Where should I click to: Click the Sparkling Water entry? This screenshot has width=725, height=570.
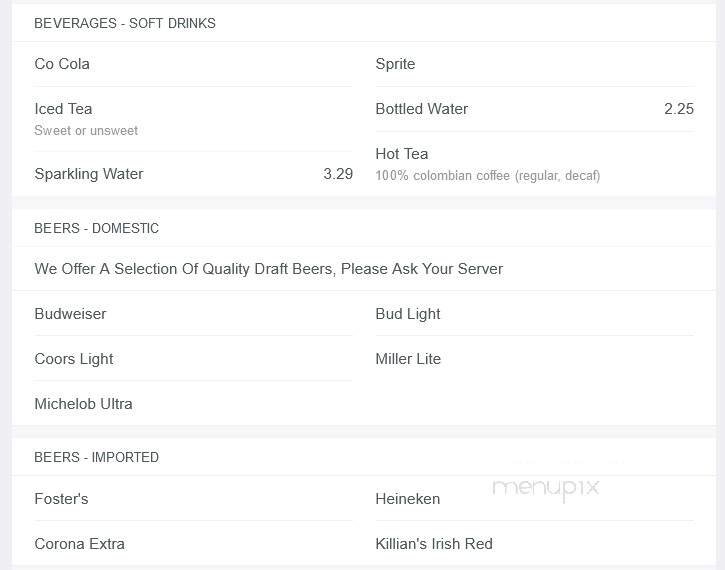(89, 174)
